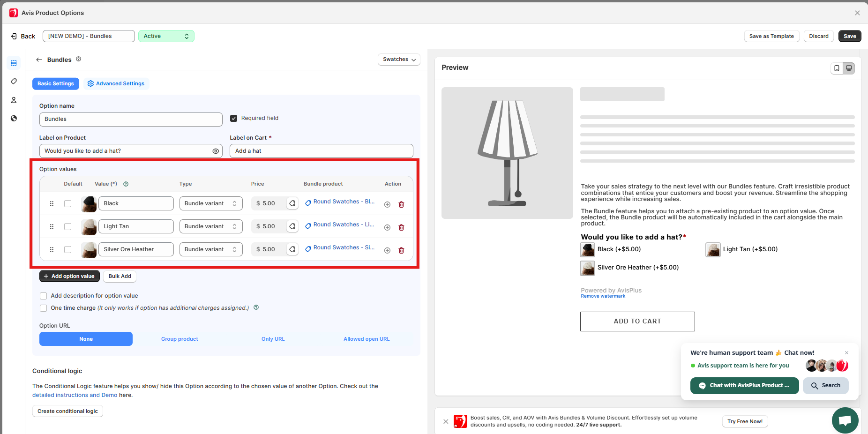Click drag handle of Silver Ore Heather row

[x=52, y=250]
